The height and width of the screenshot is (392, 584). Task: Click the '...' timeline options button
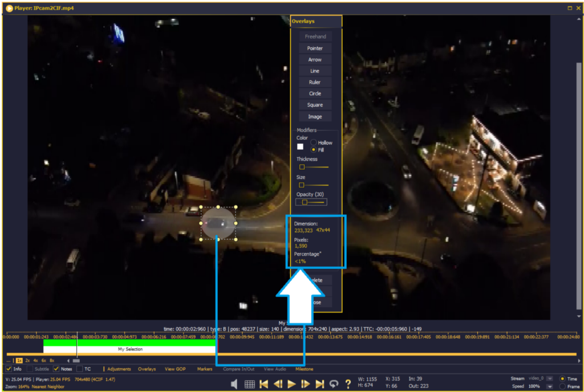pyautogui.click(x=9, y=361)
